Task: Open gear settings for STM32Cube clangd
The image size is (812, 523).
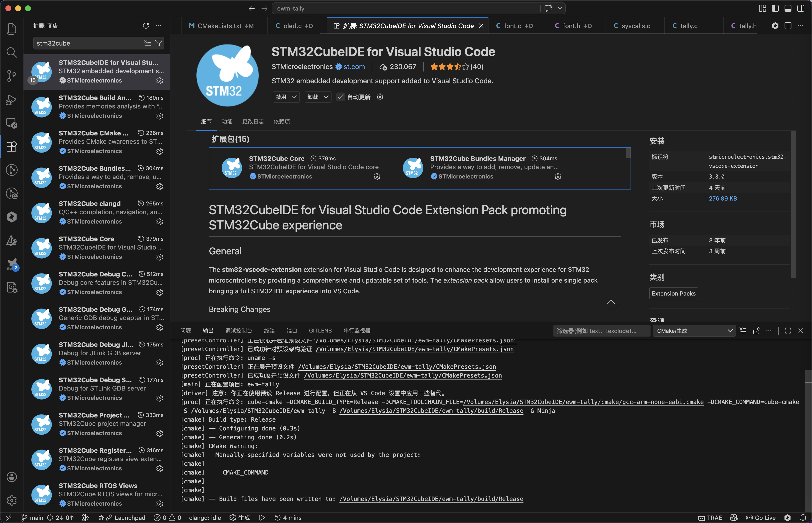Action: (160, 222)
